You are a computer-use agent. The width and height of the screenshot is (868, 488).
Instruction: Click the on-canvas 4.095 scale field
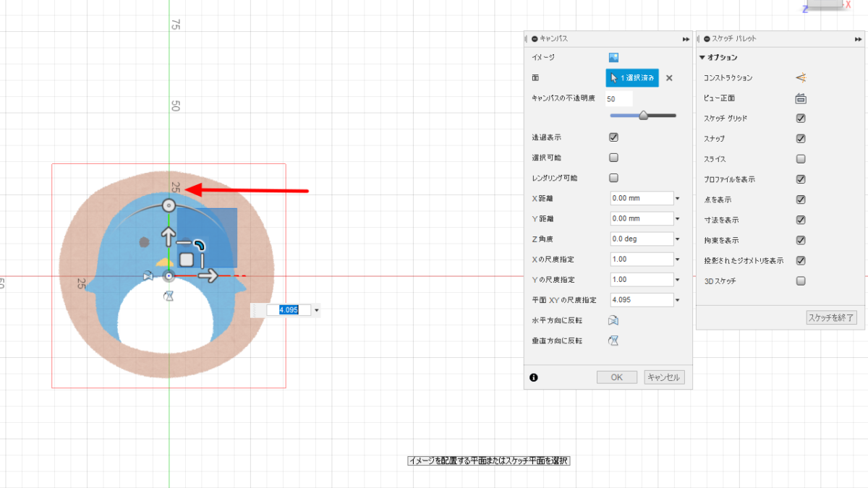click(x=289, y=310)
